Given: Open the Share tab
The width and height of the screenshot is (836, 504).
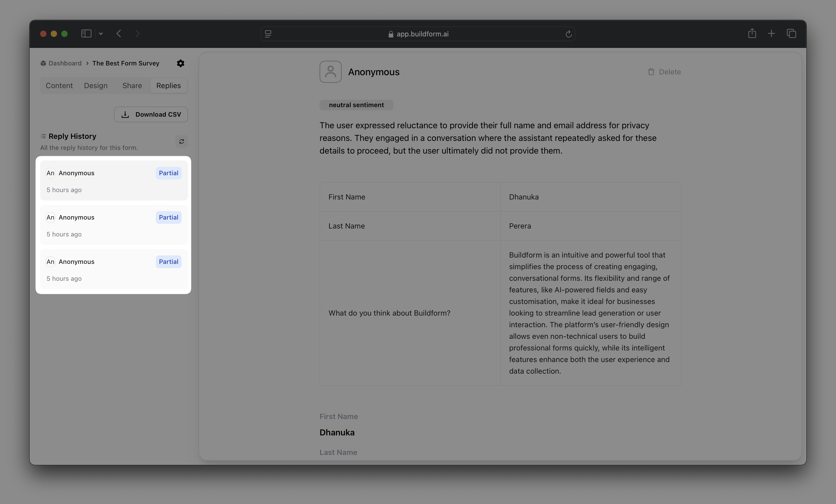Looking at the screenshot, I should tap(132, 85).
